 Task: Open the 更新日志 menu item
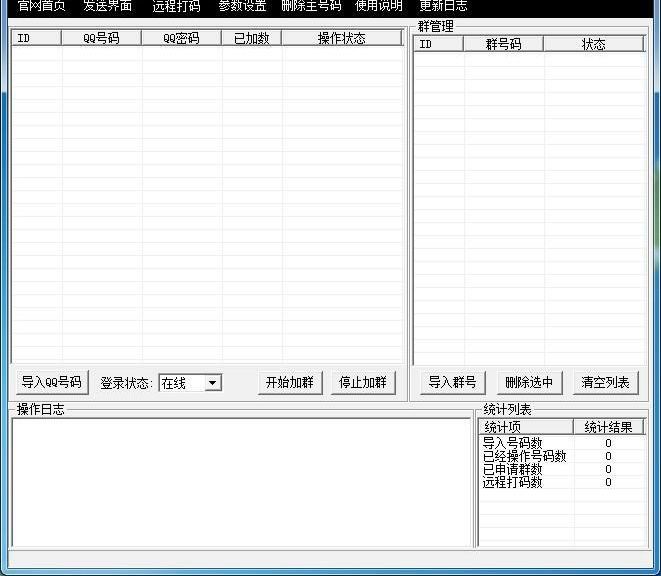point(443,6)
